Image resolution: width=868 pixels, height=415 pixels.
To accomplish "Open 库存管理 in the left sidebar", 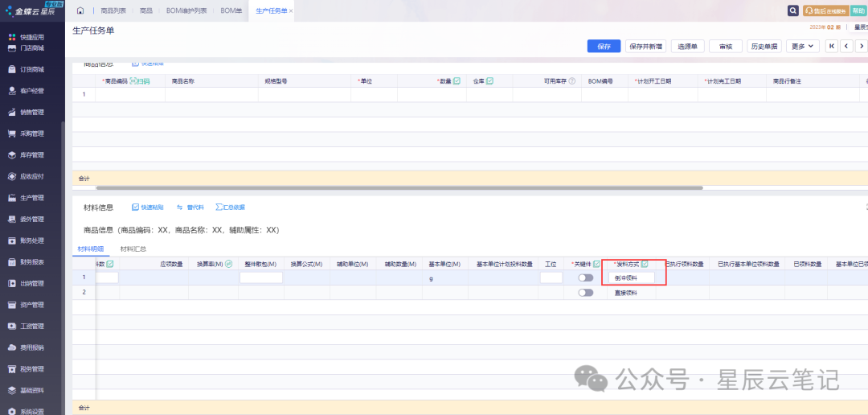I will (x=31, y=155).
